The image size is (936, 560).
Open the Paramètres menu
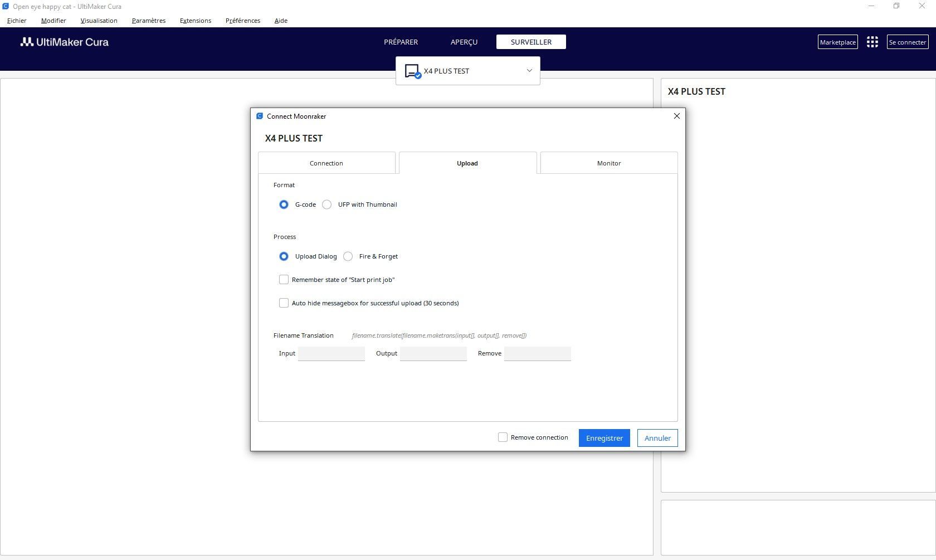point(149,21)
